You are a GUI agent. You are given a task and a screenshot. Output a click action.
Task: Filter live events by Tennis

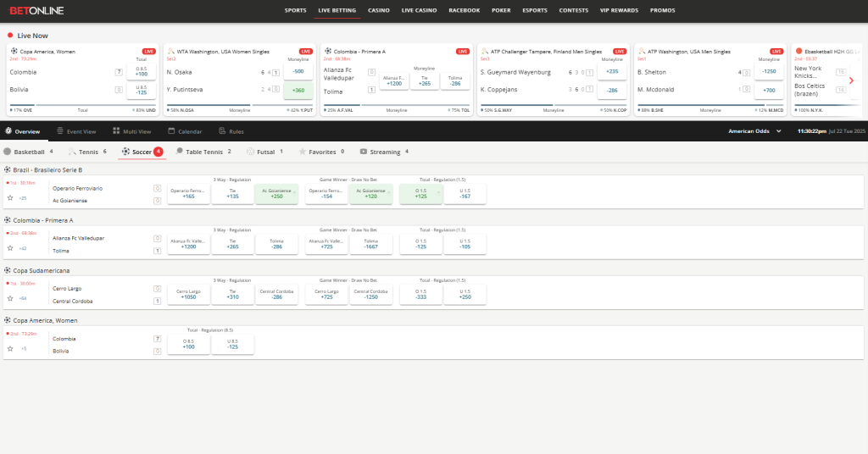[87, 152]
